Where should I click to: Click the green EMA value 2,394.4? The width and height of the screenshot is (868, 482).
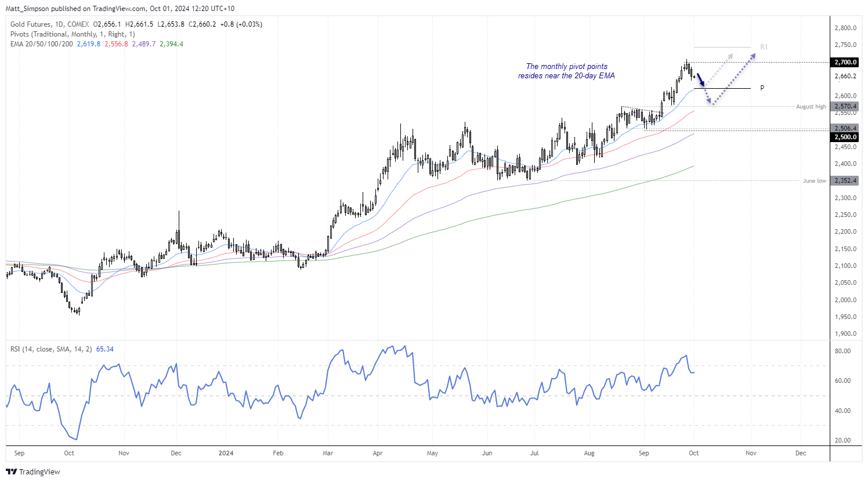[x=171, y=44]
